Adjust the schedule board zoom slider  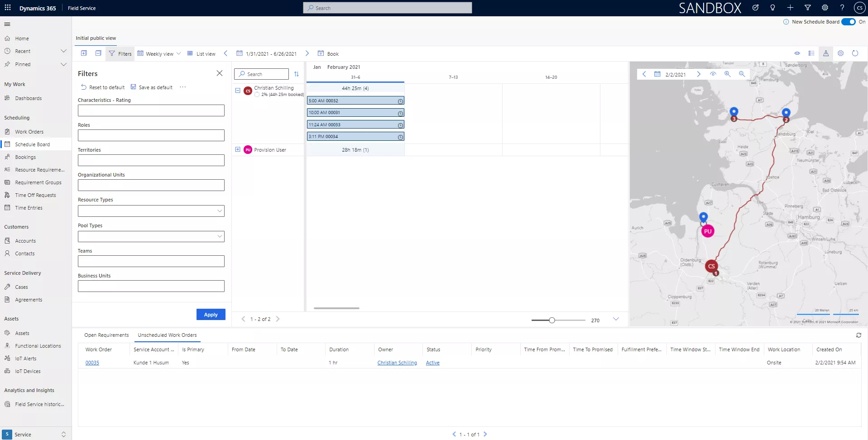(x=552, y=320)
